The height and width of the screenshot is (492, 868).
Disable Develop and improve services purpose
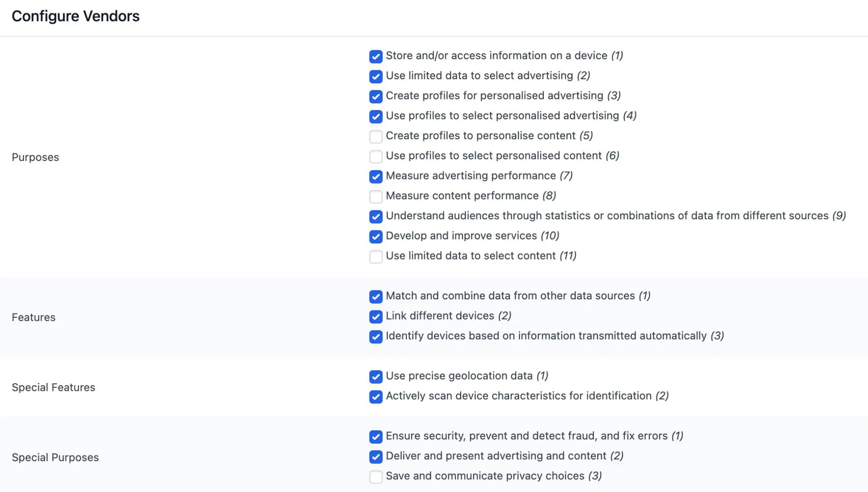click(376, 236)
